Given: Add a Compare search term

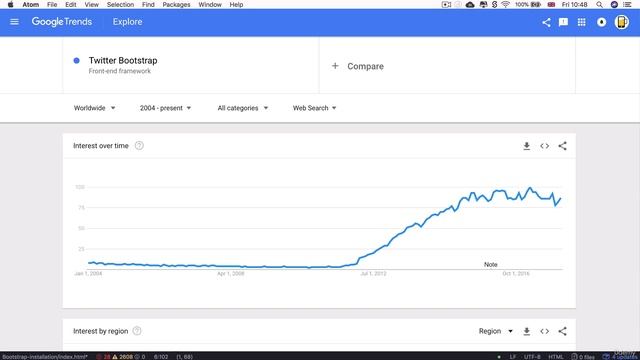Looking at the screenshot, I should coord(358,66).
